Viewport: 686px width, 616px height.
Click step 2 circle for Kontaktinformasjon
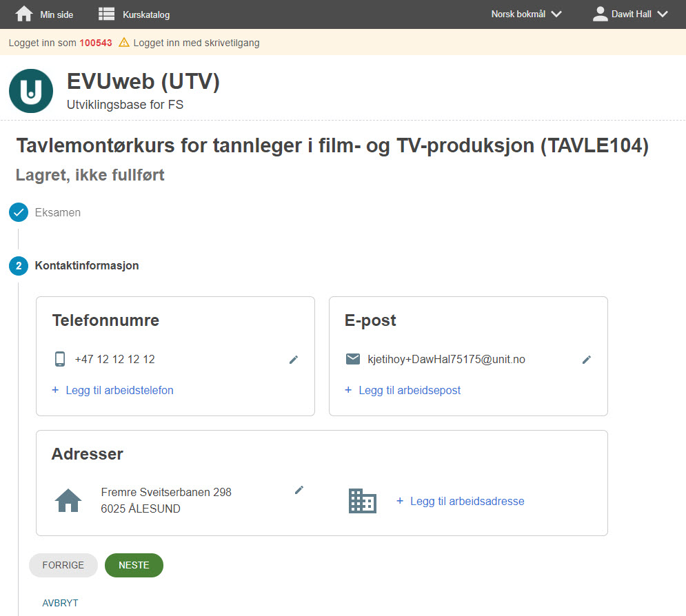(19, 266)
